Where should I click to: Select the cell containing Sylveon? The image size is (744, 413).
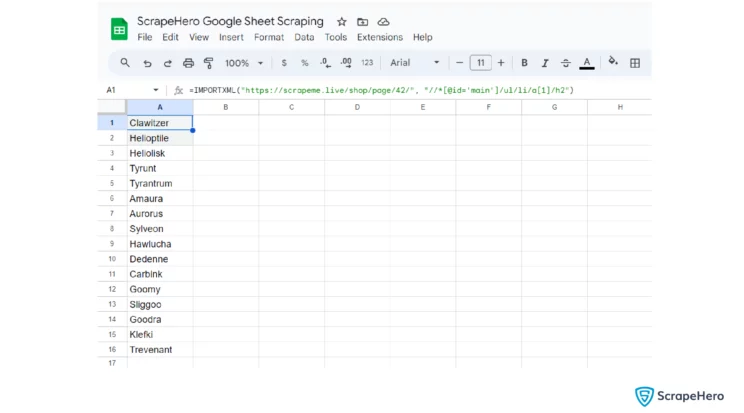tap(160, 229)
